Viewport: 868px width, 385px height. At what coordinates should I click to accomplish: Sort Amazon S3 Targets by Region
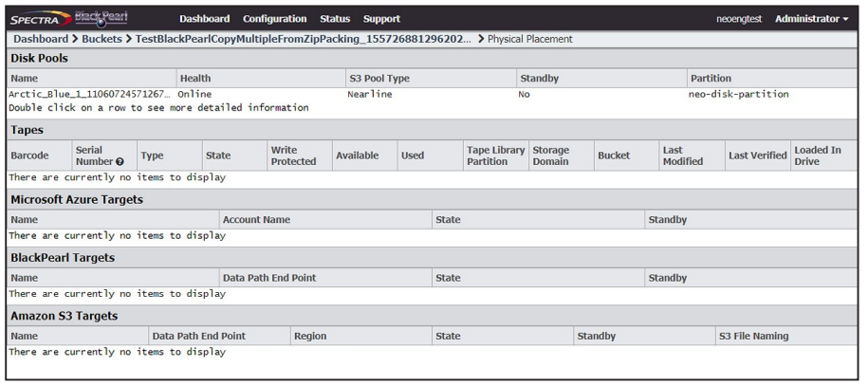coord(360,336)
